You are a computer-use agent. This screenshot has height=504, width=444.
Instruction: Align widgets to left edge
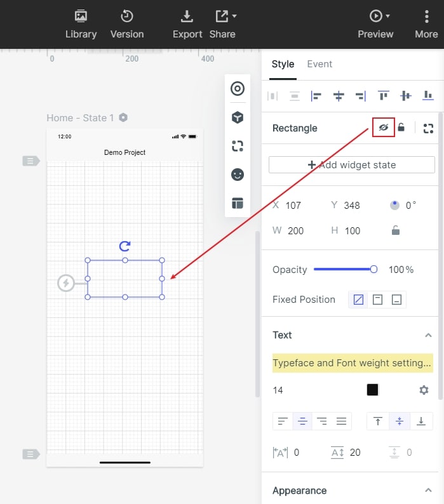point(316,96)
